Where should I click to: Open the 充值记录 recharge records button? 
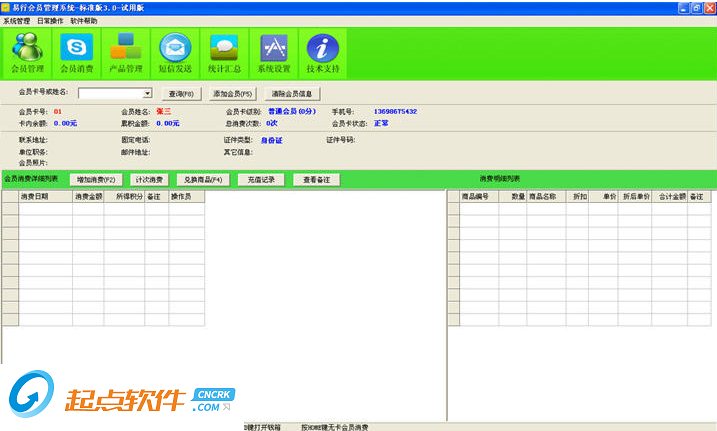pos(261,180)
